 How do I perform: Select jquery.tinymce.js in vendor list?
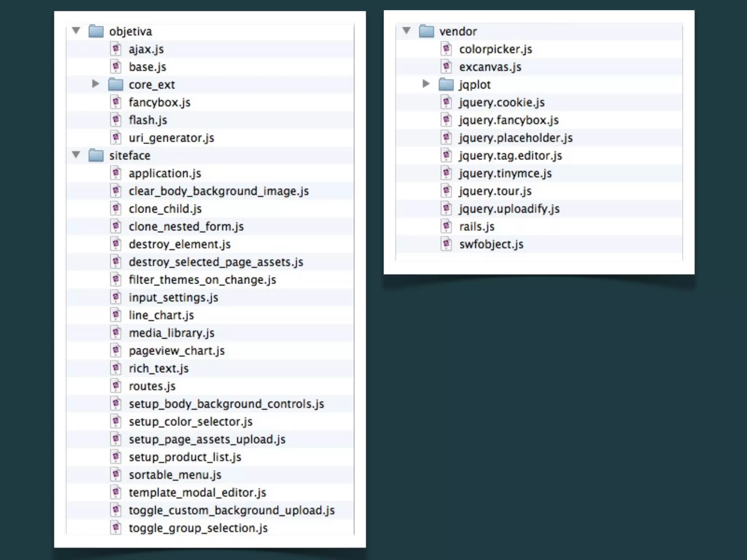(505, 174)
